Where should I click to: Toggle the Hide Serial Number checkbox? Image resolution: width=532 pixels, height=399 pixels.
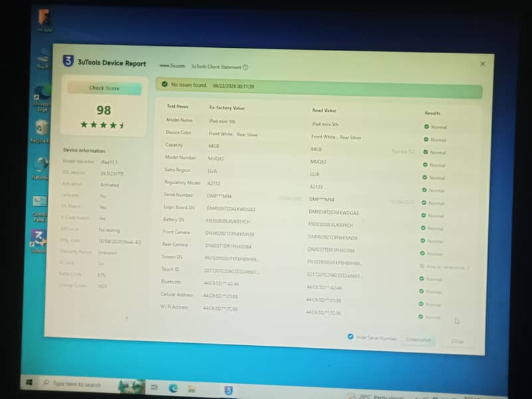350,336
